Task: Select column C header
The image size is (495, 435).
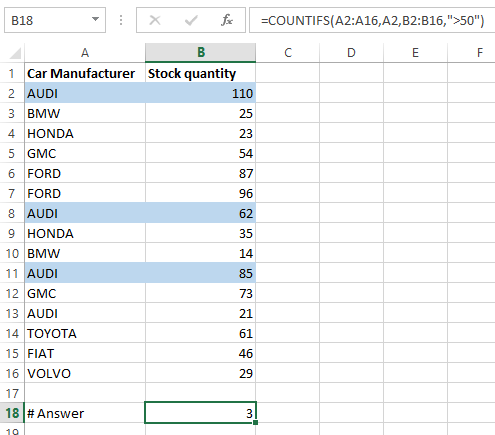Action: pos(288,53)
